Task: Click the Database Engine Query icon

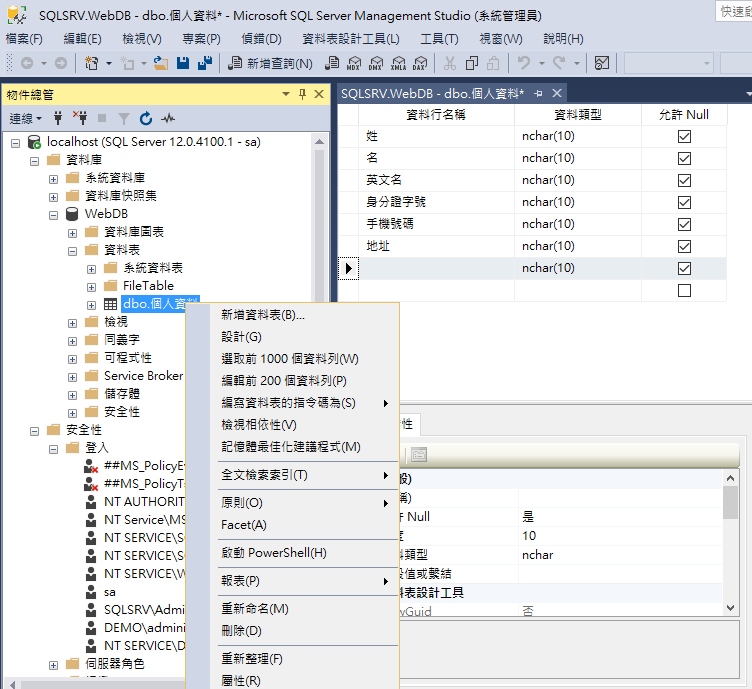Action: pyautogui.click(x=332, y=63)
